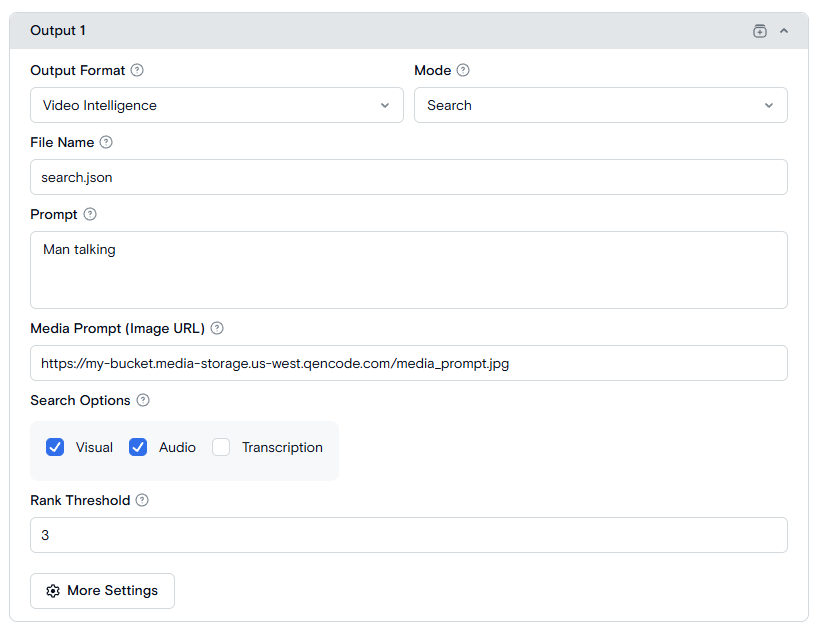This screenshot has height=636, width=820.
Task: Click the help icon next to File Name
Action: pyautogui.click(x=106, y=143)
